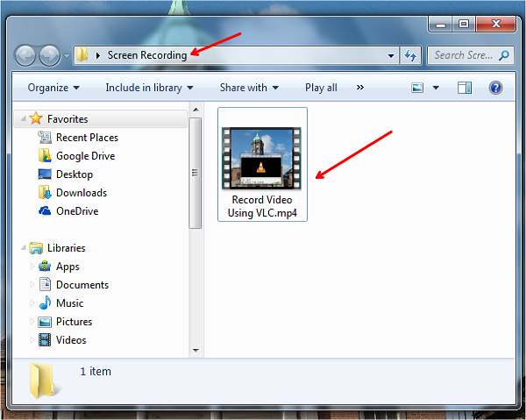Click the Forward navigation arrow button
The image size is (526, 420).
(49, 55)
